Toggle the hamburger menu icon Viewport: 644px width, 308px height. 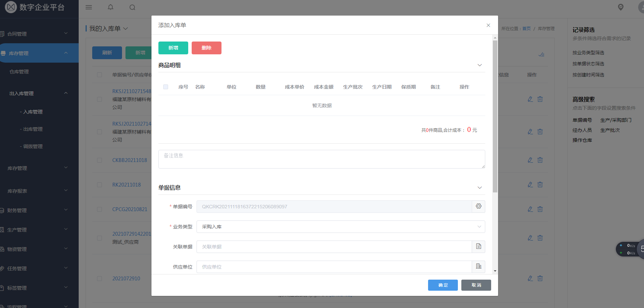click(89, 7)
